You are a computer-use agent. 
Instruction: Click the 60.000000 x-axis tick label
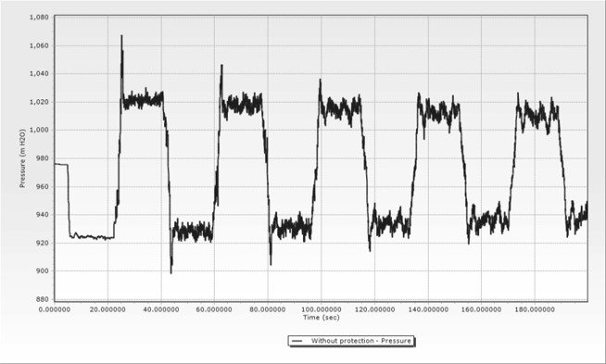point(214,309)
